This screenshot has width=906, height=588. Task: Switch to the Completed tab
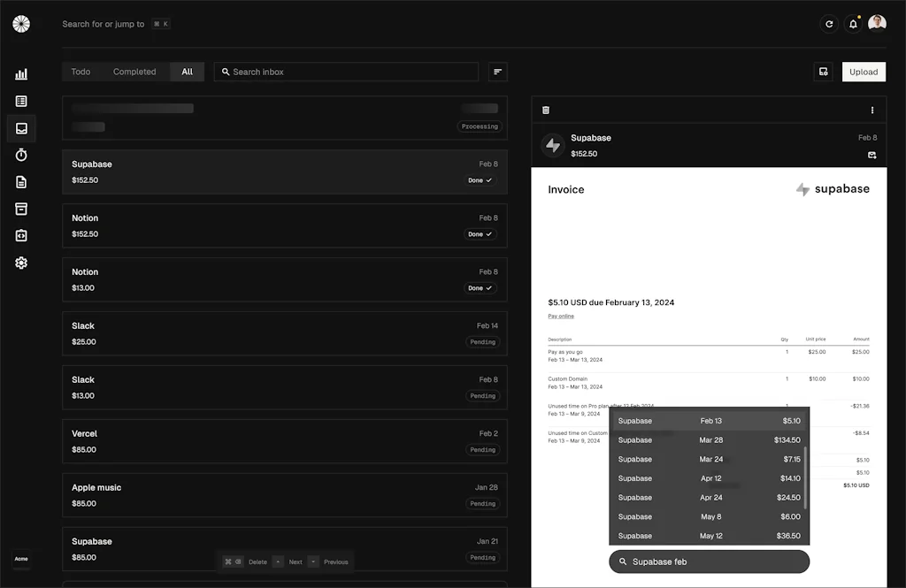(133, 72)
